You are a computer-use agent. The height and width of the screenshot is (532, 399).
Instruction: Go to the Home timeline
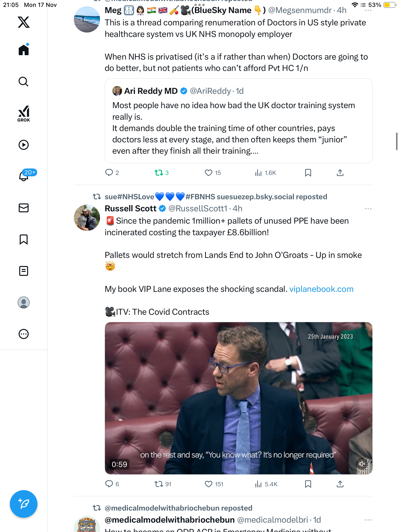(24, 50)
